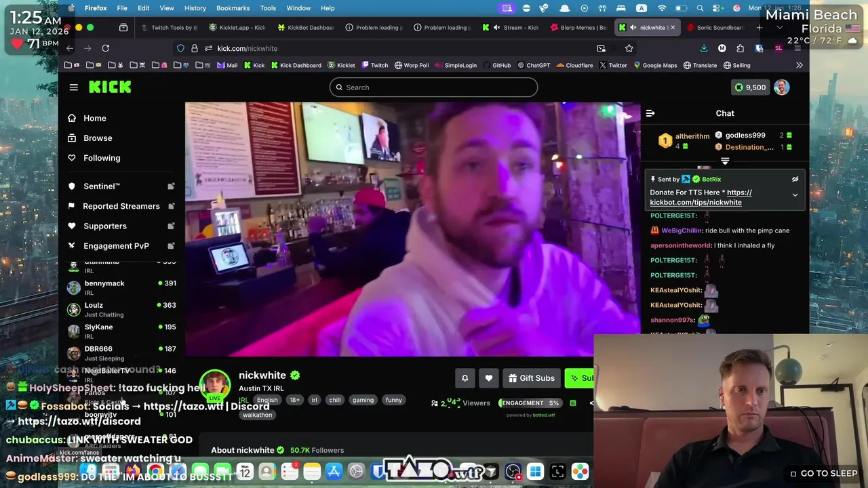
Task: Open System Settings in the Dock
Action: 356,472
